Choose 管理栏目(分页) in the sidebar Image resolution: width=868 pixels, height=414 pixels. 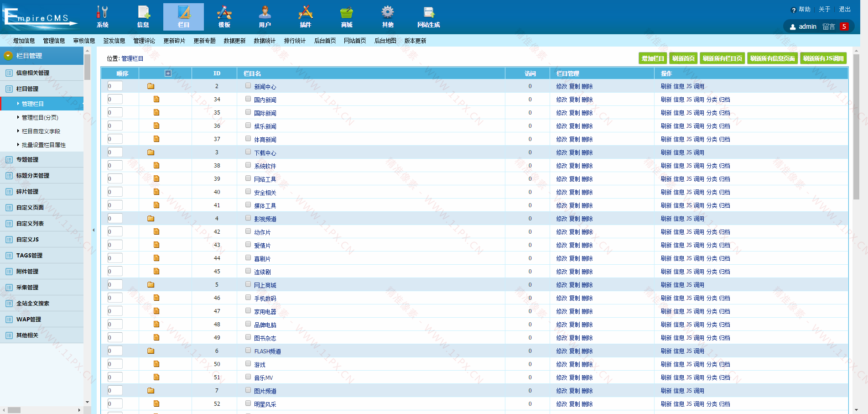coord(40,118)
